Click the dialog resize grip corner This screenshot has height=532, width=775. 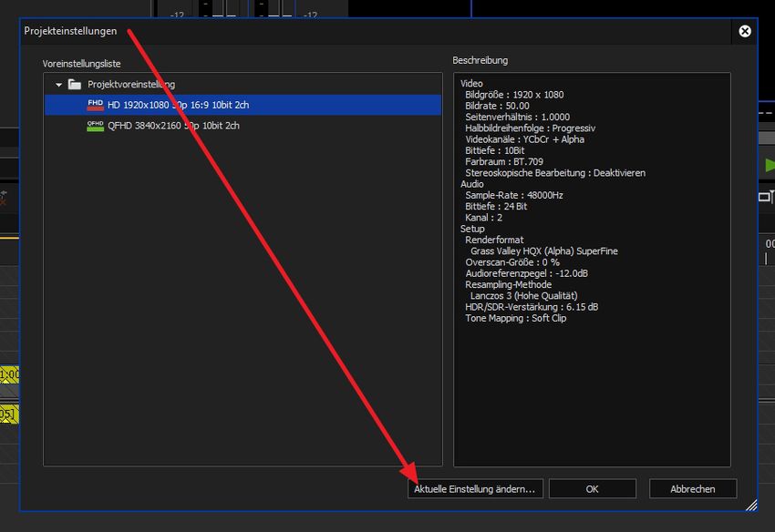[750, 504]
